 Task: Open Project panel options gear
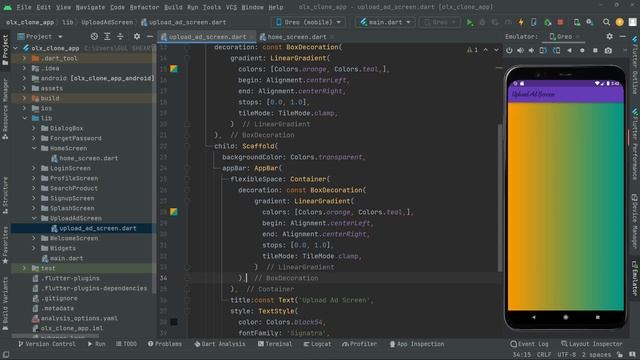tap(137, 36)
